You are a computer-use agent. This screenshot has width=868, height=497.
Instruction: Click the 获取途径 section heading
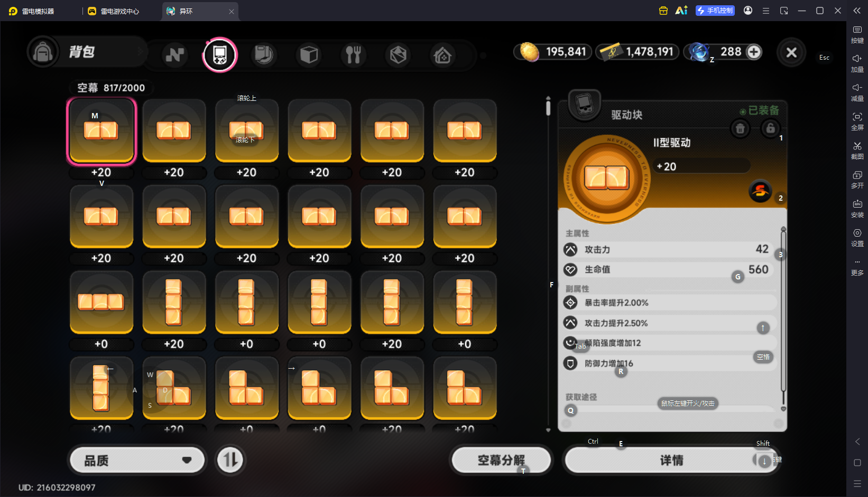(x=581, y=397)
